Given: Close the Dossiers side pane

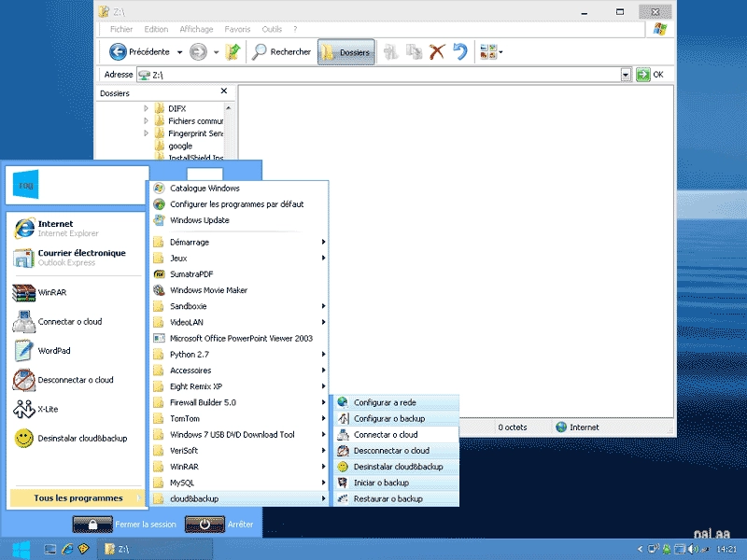Looking at the screenshot, I should pyautogui.click(x=224, y=91).
